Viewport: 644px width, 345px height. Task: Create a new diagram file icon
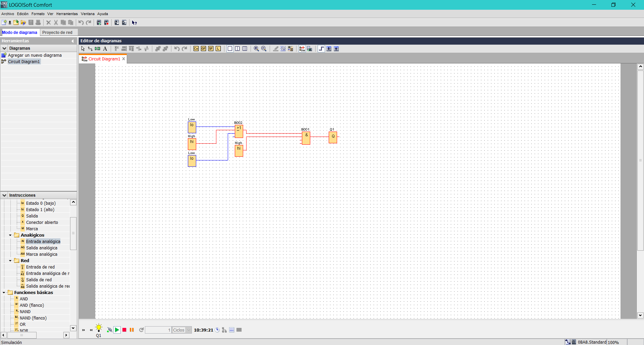click(4, 22)
